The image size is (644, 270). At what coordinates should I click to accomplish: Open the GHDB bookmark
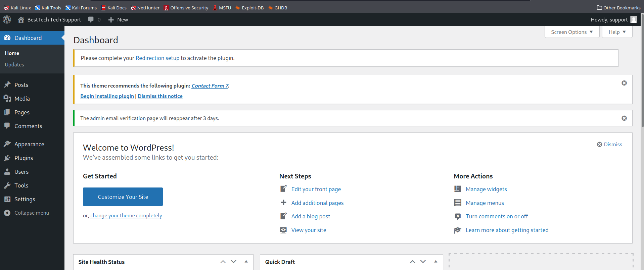point(277,8)
